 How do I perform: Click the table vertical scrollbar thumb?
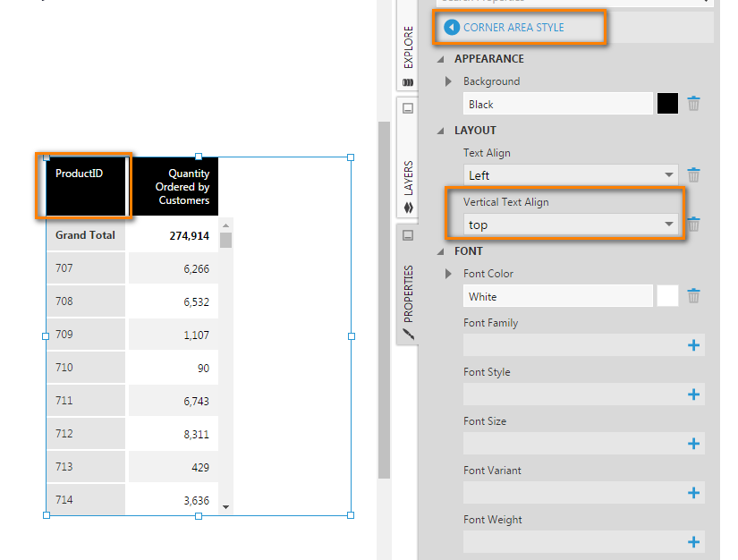tap(226, 240)
